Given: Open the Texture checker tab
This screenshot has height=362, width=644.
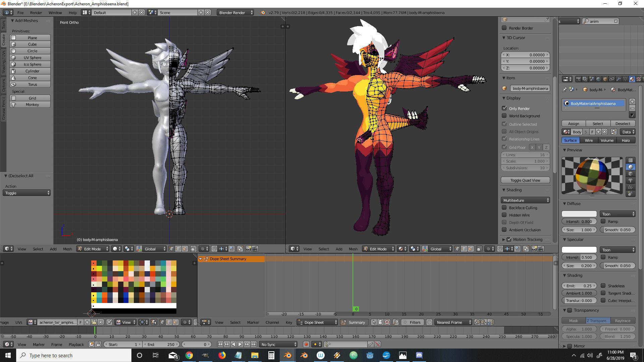Looking at the screenshot, I should coord(639,79).
